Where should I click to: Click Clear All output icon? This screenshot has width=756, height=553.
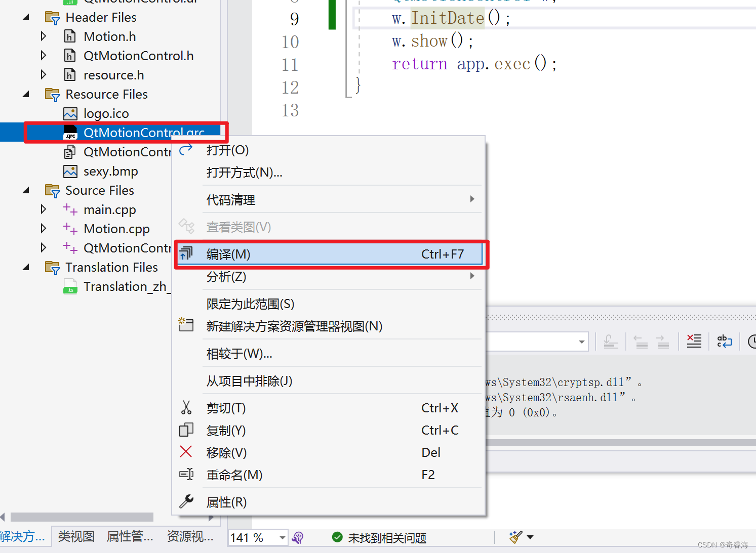pyautogui.click(x=694, y=342)
